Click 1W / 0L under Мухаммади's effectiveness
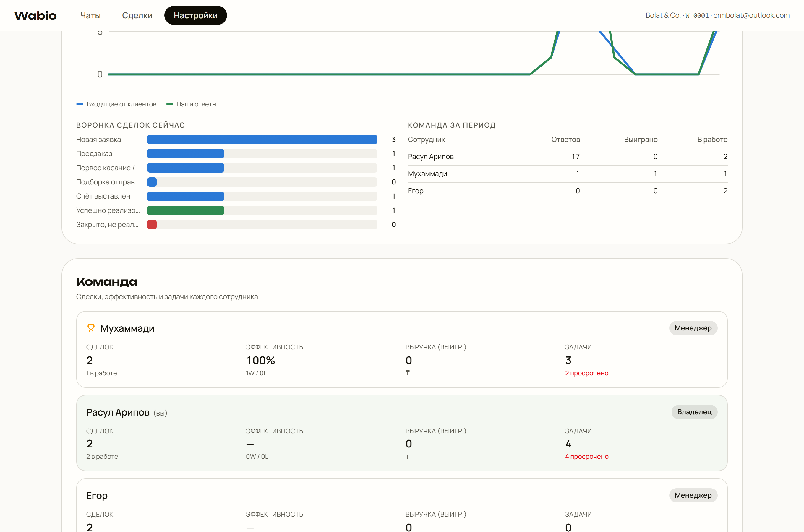 click(257, 373)
